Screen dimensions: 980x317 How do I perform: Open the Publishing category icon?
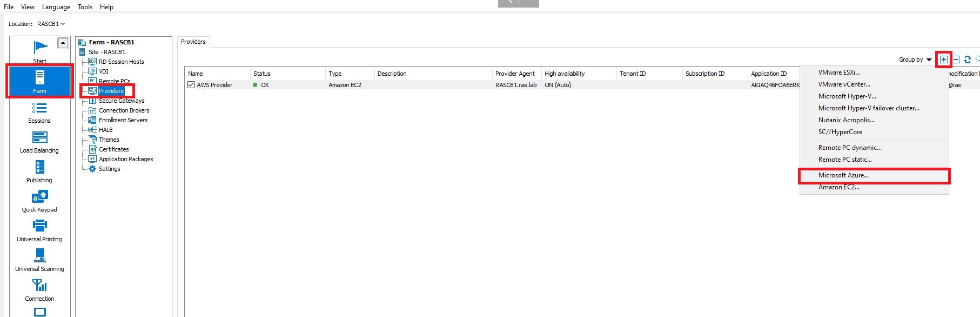click(x=39, y=171)
